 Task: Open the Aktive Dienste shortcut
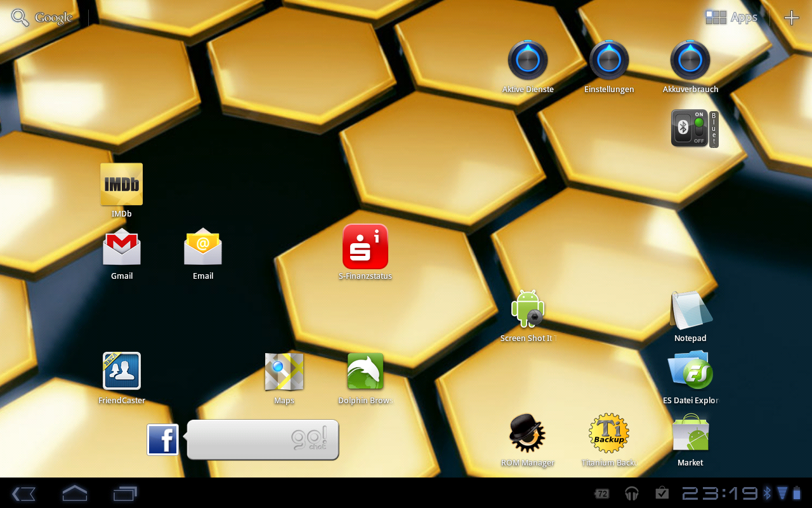[x=528, y=60]
